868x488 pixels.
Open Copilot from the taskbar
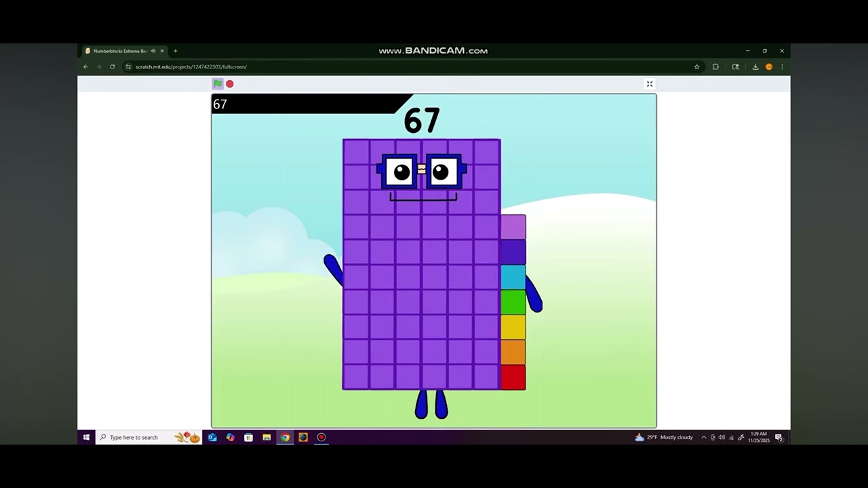tap(231, 437)
